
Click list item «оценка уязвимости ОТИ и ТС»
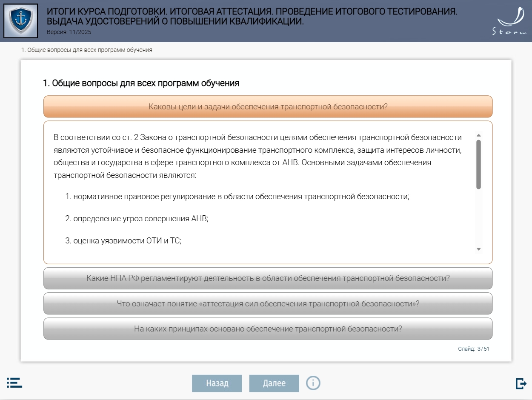(x=127, y=241)
